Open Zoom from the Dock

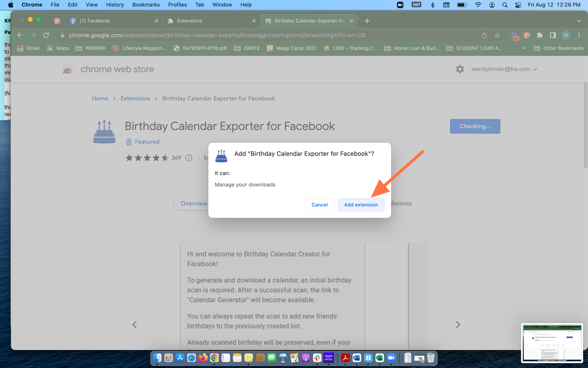(x=391, y=358)
